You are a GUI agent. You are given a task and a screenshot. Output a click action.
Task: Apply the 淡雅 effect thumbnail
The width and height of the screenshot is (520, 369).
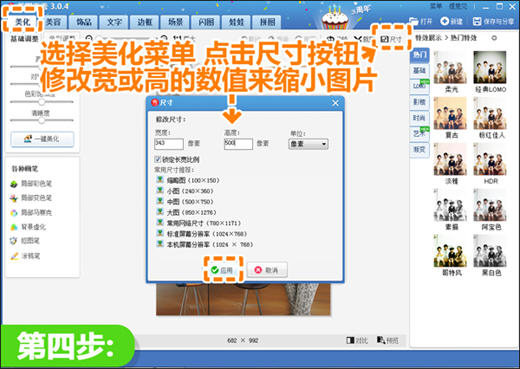[x=450, y=159]
